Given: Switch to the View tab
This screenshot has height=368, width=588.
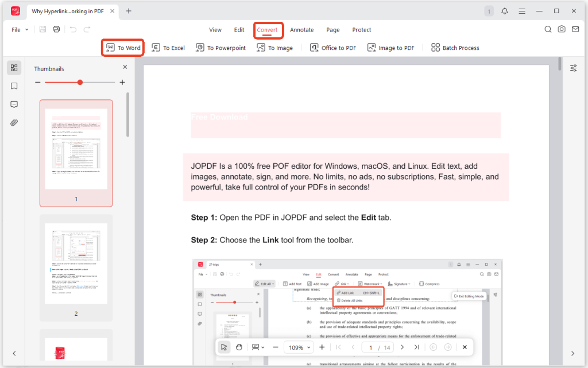Looking at the screenshot, I should pos(215,30).
